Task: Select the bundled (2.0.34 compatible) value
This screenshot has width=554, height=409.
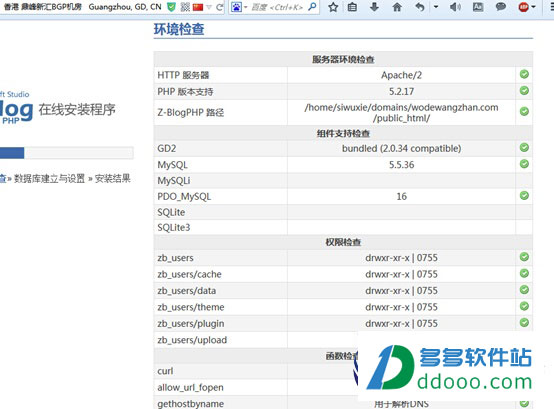Action: point(401,148)
